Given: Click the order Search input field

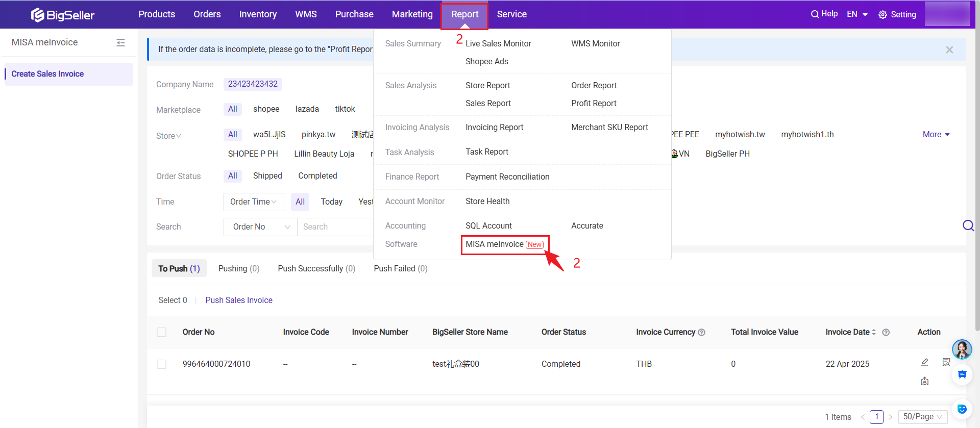Looking at the screenshot, I should coord(336,227).
